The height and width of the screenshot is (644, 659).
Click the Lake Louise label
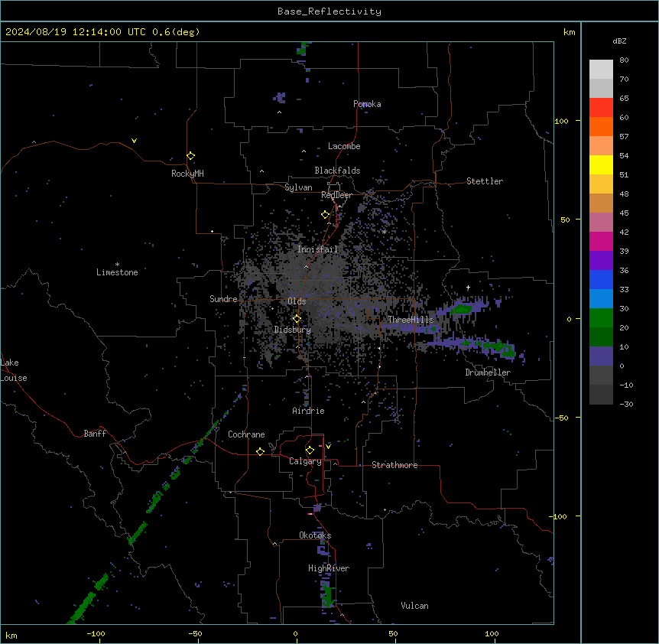click(x=14, y=370)
